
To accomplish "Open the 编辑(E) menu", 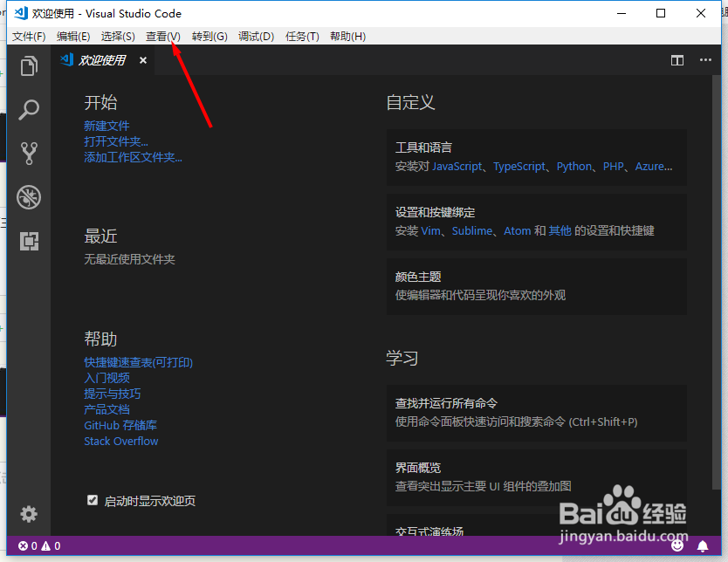I will tap(73, 36).
